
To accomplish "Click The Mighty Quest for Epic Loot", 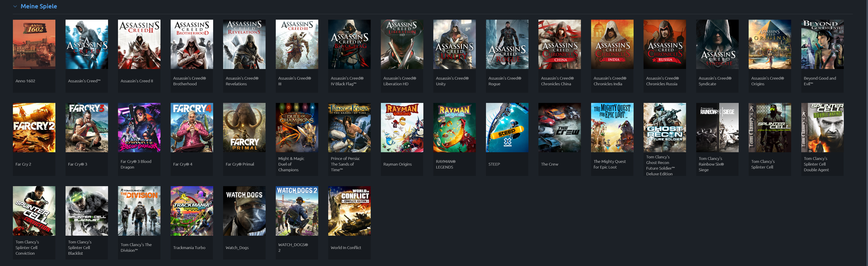I will [x=612, y=127].
